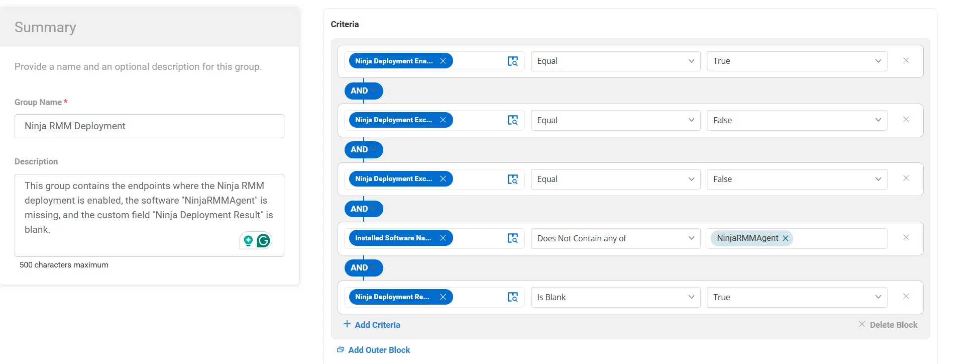Open field lookup in Installed Software row
Screen dimensions: 980x364
[x=512, y=238]
